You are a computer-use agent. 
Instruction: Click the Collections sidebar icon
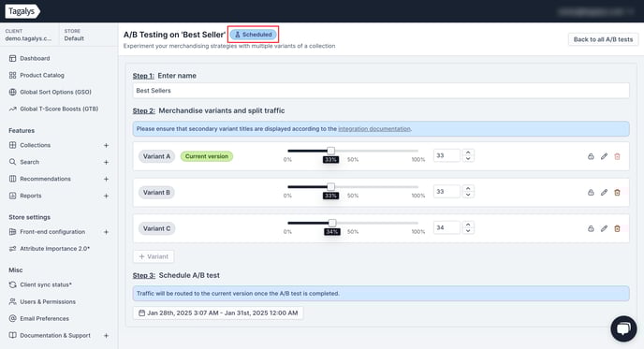13,145
